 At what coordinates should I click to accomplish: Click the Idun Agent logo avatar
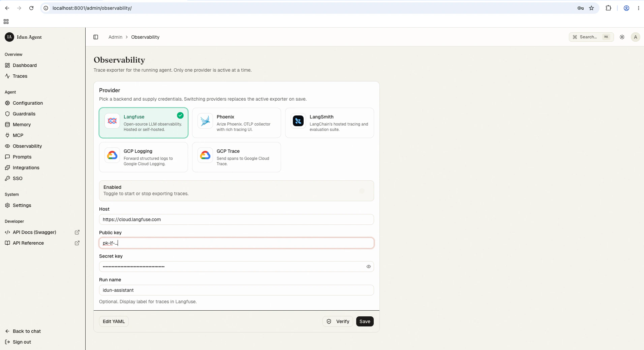click(9, 37)
